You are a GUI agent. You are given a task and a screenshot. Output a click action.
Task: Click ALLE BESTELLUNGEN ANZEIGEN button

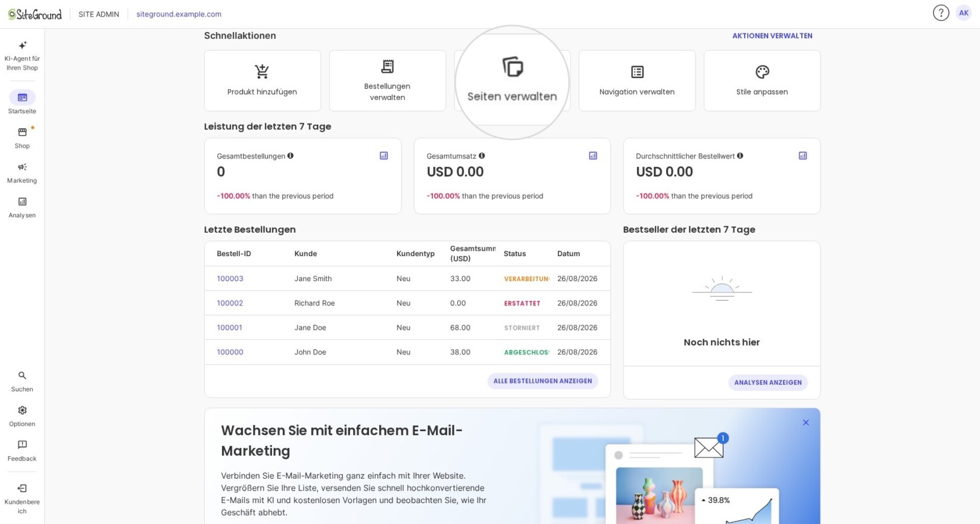[542, 381]
